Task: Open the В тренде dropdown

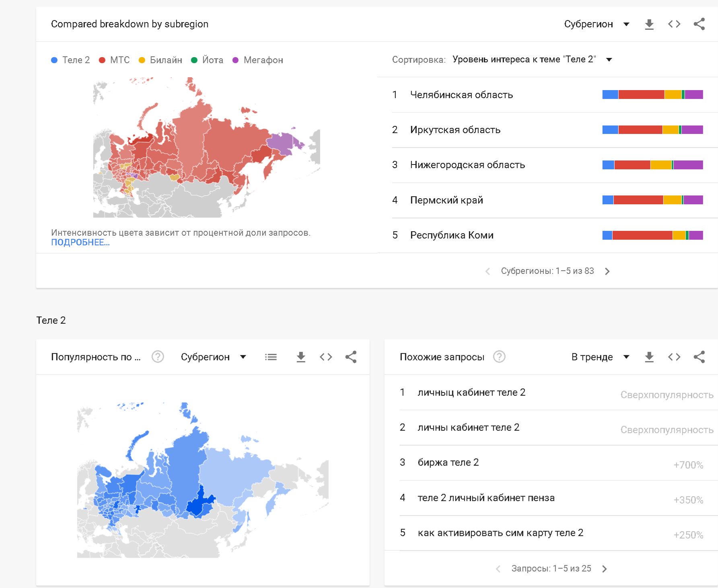Action: [600, 357]
